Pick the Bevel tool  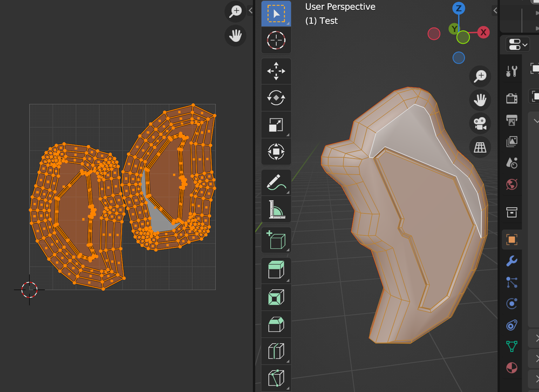276,324
